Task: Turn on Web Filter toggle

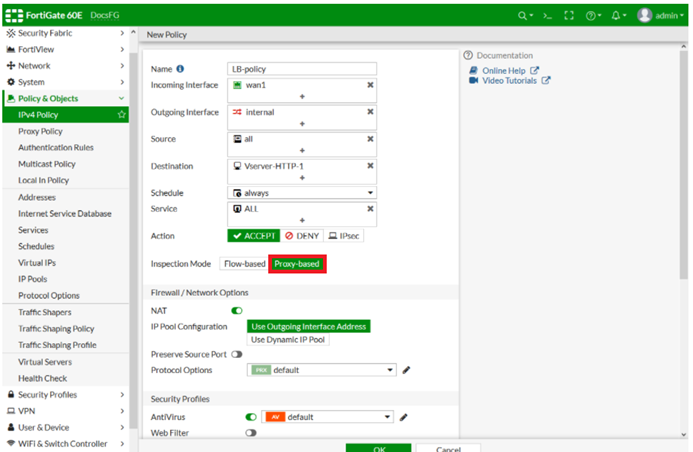Action: pyautogui.click(x=251, y=433)
